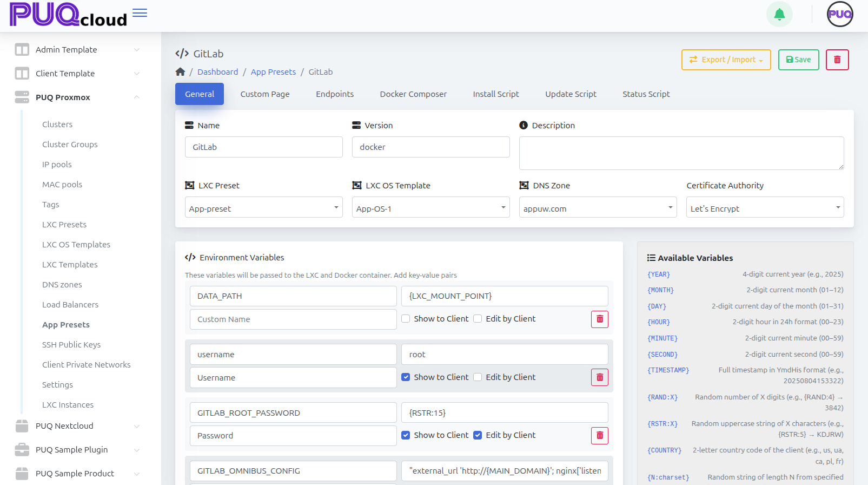The height and width of the screenshot is (485, 868).
Task: Switch to the Docker Composer tab
Action: click(x=413, y=94)
